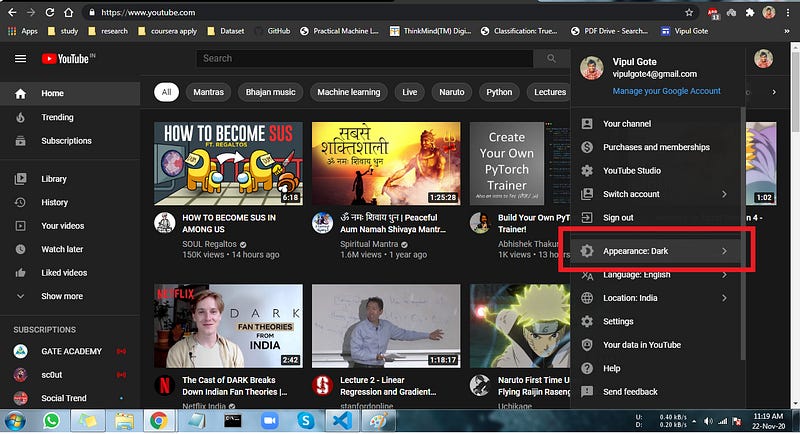Open the Among Us video thumbnail
Image resolution: width=800 pixels, height=434 pixels.
point(227,163)
